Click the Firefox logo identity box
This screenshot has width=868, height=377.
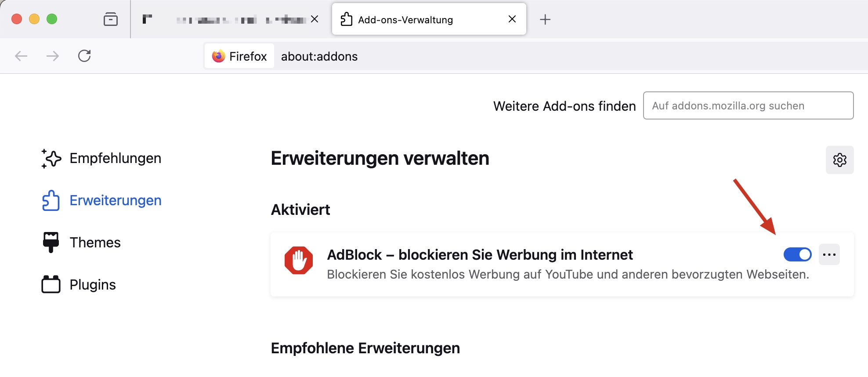[239, 56]
